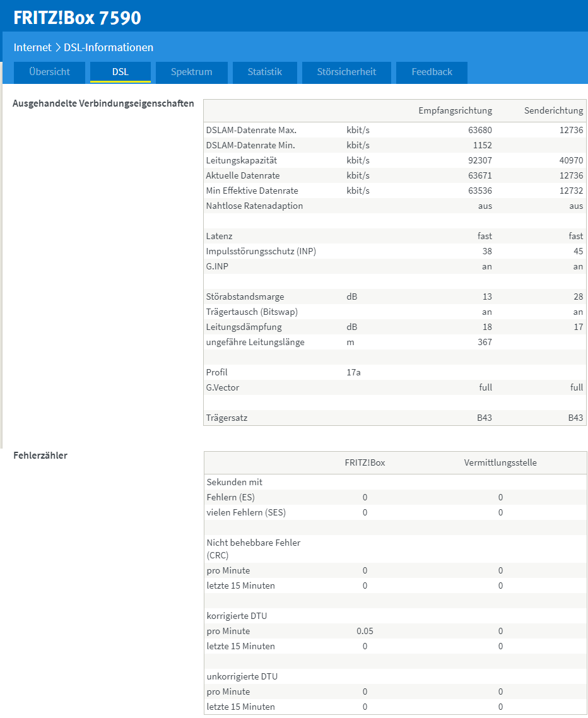Screen dimensions: 588x718
Task: Click the breadcrumb chevron separator
Action: point(57,47)
